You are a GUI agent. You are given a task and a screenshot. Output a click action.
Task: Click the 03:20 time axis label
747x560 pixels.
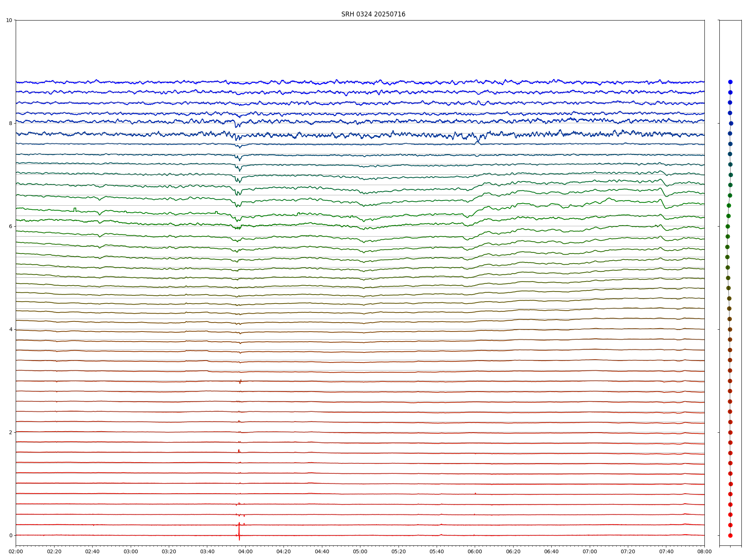[169, 551]
